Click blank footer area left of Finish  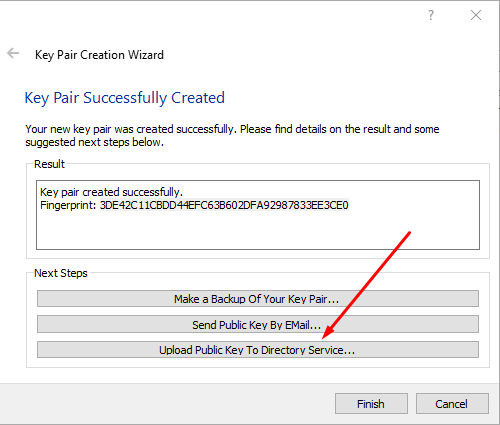click(x=167, y=404)
